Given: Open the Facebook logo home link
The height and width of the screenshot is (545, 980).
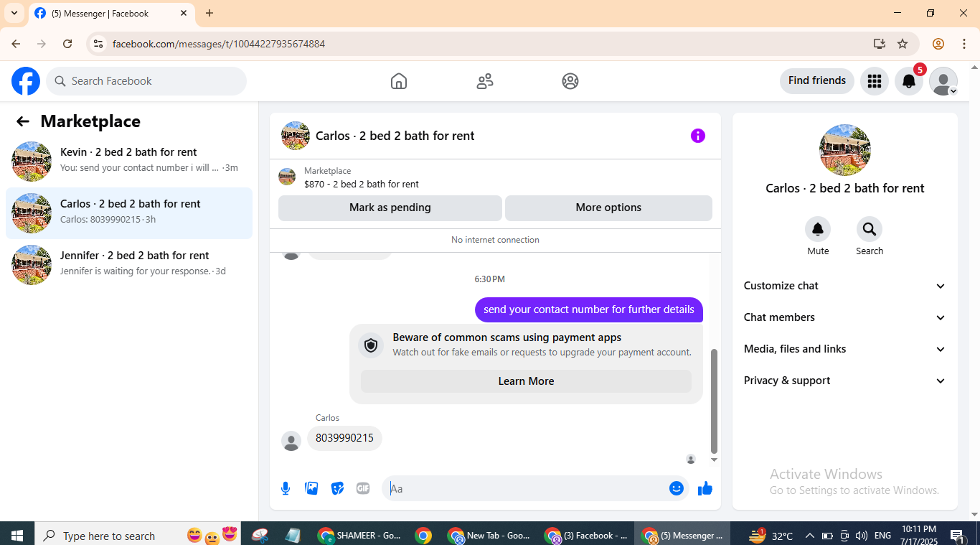Looking at the screenshot, I should tap(26, 81).
